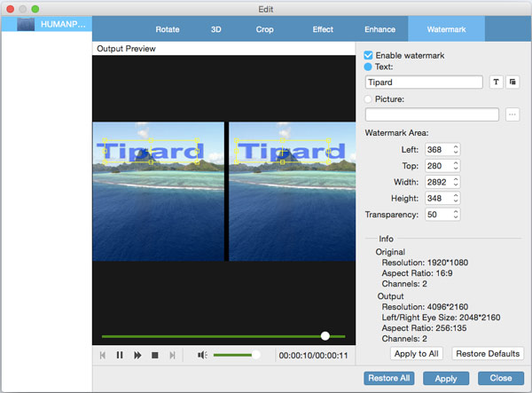
Task: Select the Text watermark radio button
Action: (368, 67)
